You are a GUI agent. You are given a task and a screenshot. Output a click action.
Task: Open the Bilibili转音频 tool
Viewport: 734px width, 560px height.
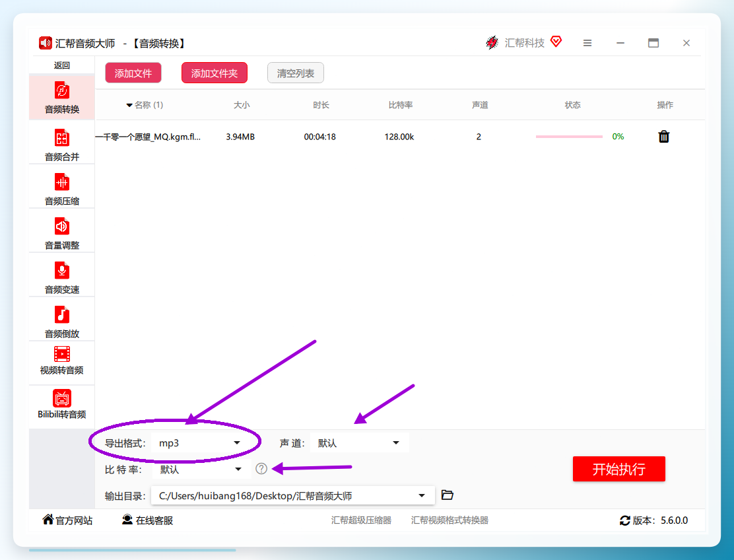(62, 405)
